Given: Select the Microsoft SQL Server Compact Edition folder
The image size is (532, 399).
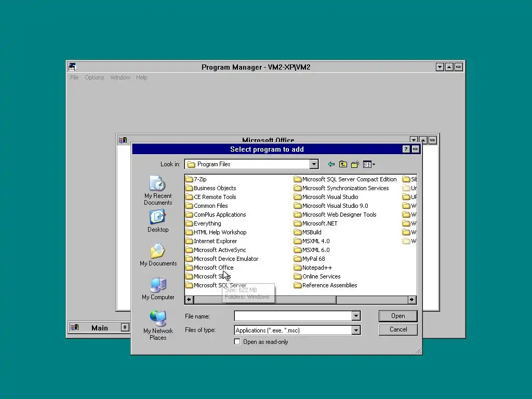Looking at the screenshot, I should (345, 179).
